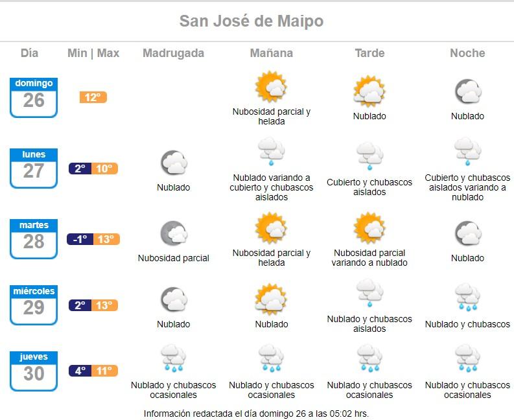This screenshot has width=514, height=420.
Task: Click Monday's 10° maximum temperature badge
Action: tap(105, 169)
